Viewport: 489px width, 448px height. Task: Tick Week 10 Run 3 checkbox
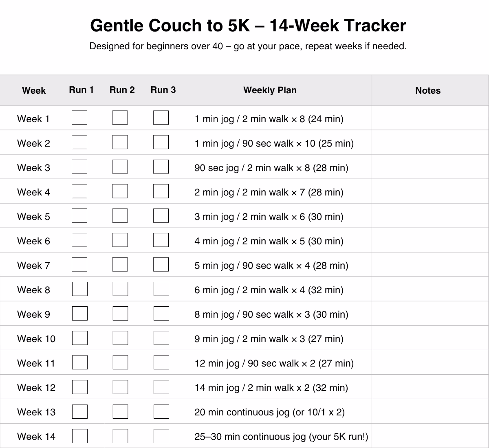[x=161, y=338]
